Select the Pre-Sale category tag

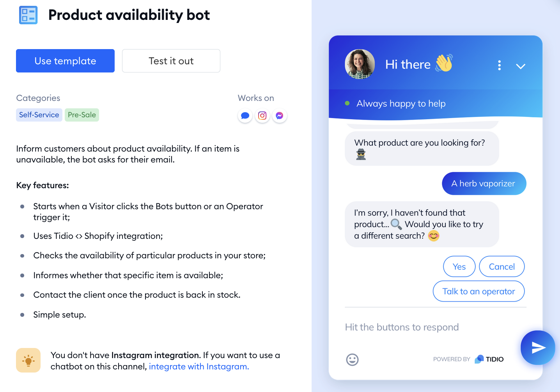click(x=82, y=115)
